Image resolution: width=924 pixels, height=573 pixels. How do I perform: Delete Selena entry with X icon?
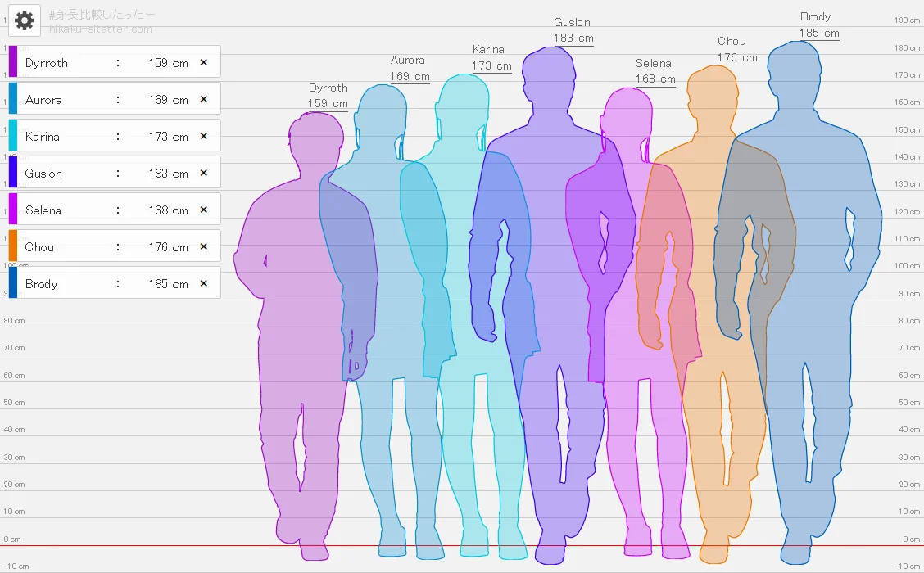click(x=204, y=210)
